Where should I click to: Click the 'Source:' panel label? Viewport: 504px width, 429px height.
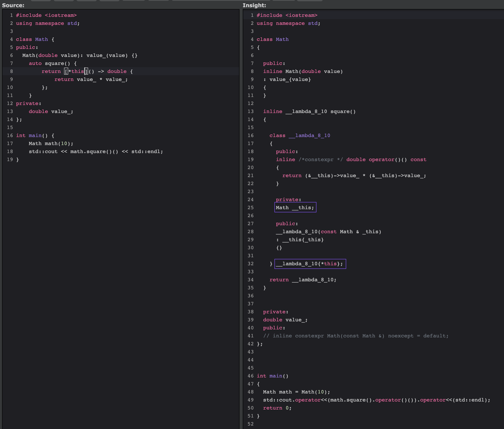(x=13, y=5)
